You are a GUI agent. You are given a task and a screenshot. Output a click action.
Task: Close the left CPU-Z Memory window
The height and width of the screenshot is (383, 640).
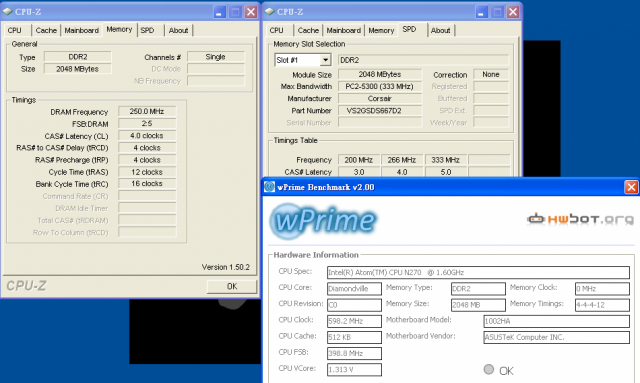pos(251,12)
